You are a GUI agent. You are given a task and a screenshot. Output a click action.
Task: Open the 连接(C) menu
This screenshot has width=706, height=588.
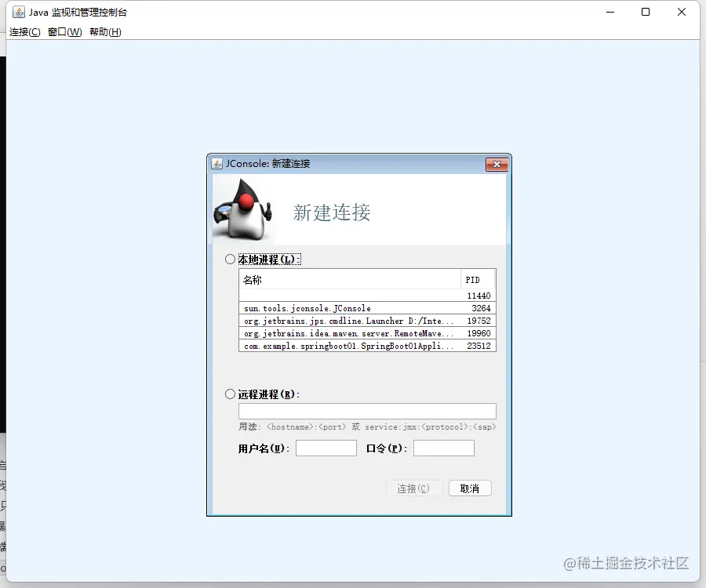25,32
